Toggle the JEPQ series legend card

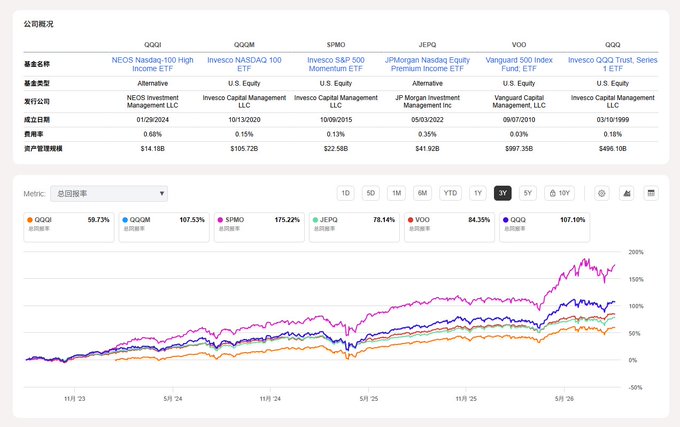354,227
